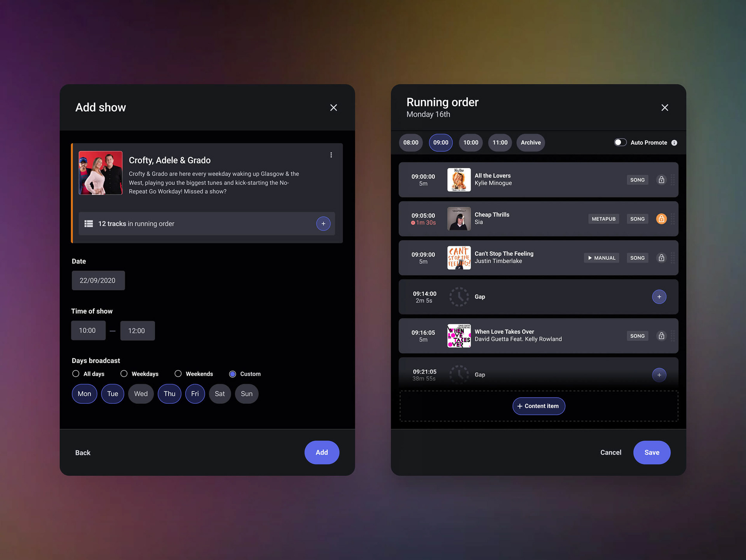The image size is (746, 560).
Task: Click the + Content item button
Action: pyautogui.click(x=539, y=406)
